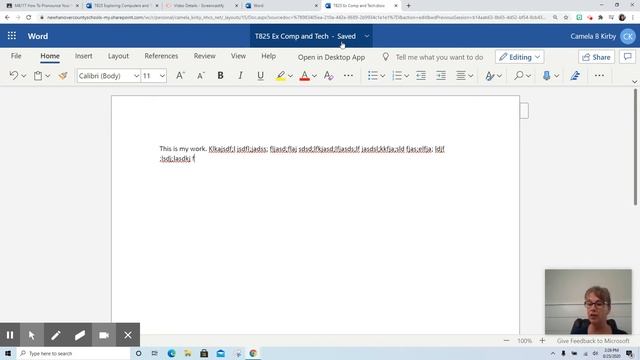Expand font color options arrow
This screenshot has width=640, height=360.
[x=314, y=76]
